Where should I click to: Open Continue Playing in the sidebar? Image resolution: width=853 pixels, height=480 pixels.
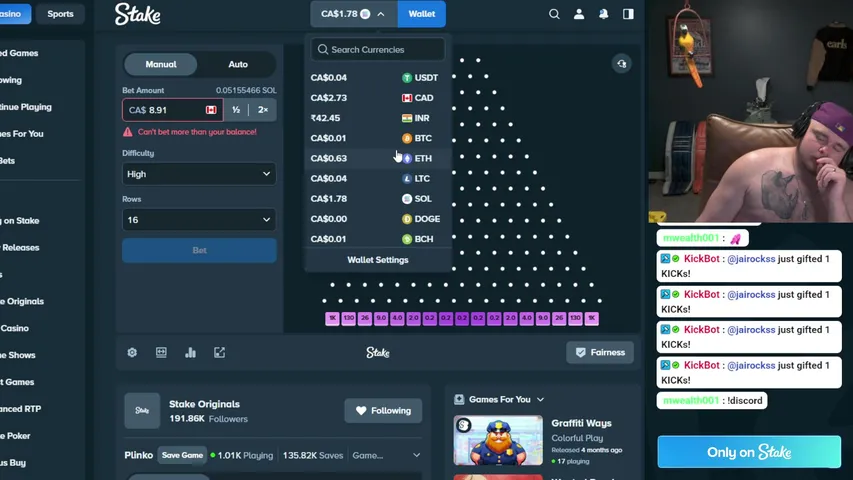[x=26, y=107]
